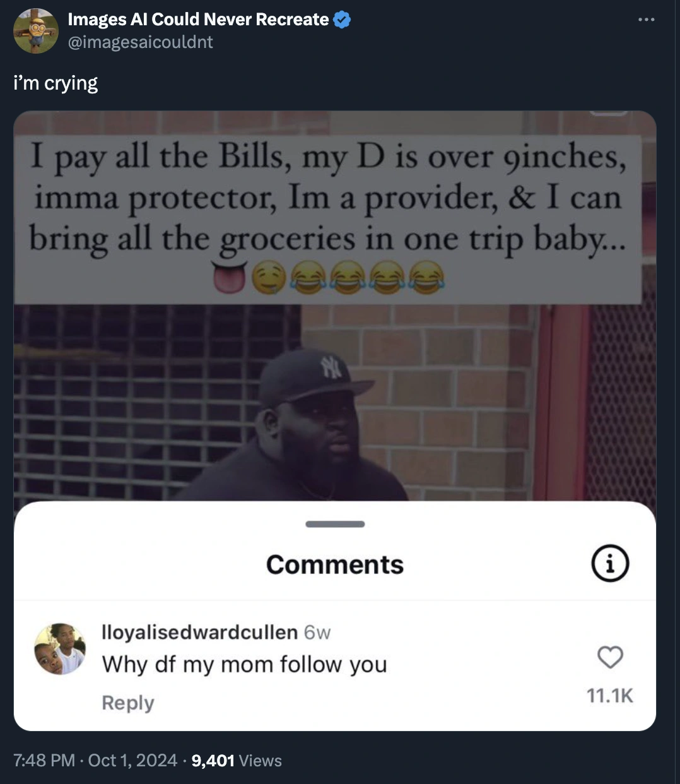
Task: Open the three-dot more options menu
Action: (646, 20)
